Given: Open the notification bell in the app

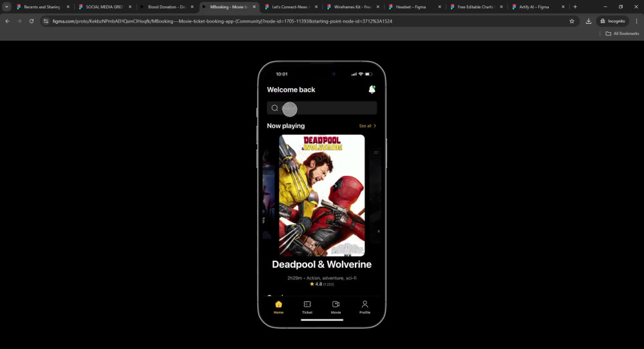Looking at the screenshot, I should pyautogui.click(x=372, y=90).
